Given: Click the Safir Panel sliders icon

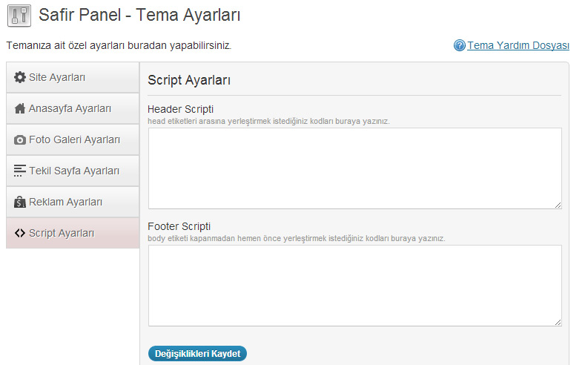Looking at the screenshot, I should (19, 16).
